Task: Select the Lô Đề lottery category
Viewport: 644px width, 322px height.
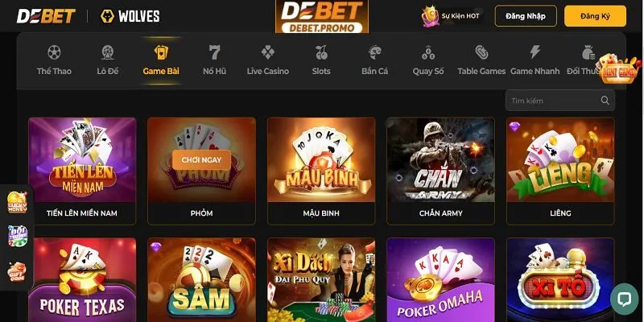Action: click(108, 60)
